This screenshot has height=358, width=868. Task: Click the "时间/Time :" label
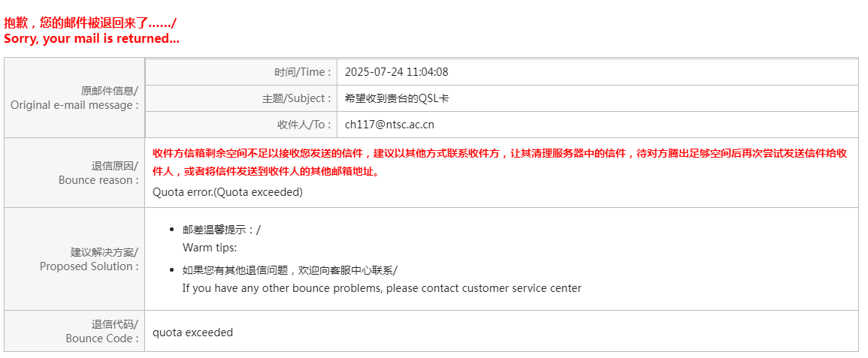[303, 72]
